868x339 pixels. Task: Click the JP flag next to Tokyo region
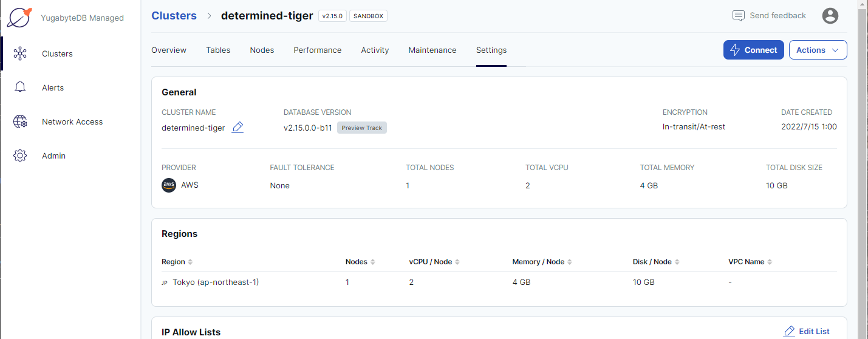pos(165,282)
